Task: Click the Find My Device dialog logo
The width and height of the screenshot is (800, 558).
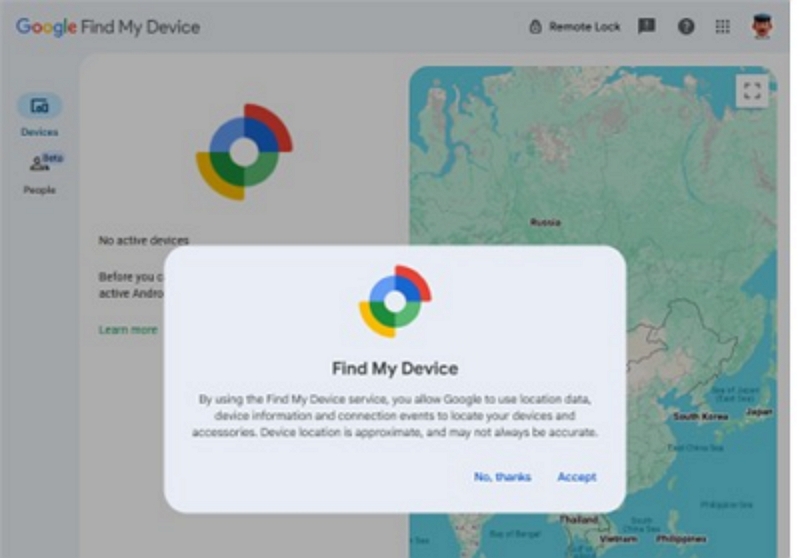Action: pos(395,301)
